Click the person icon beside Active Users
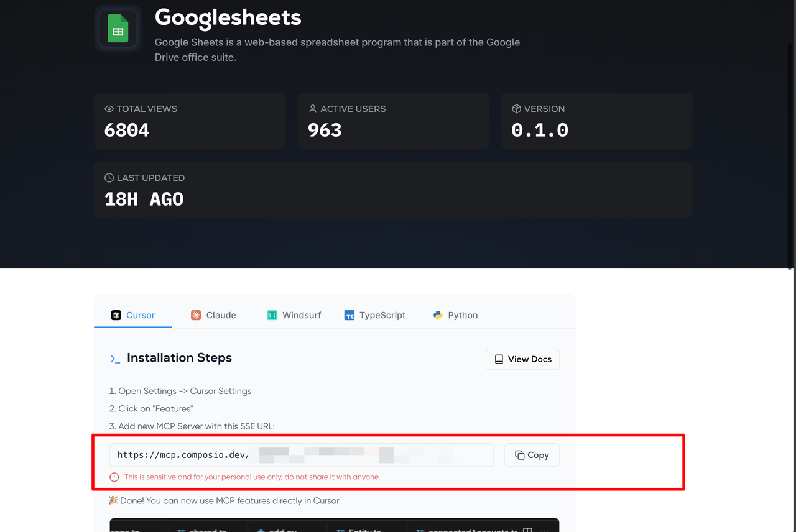This screenshot has width=796, height=532. point(313,109)
